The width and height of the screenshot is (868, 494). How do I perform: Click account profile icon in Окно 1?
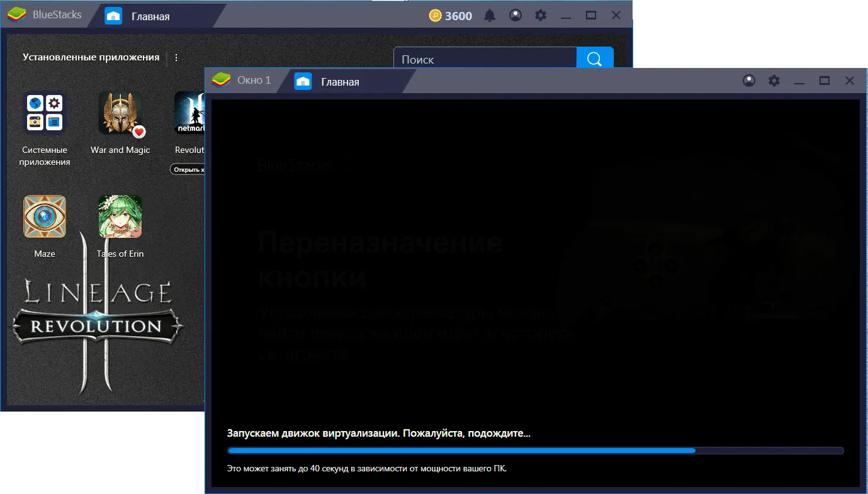[749, 81]
